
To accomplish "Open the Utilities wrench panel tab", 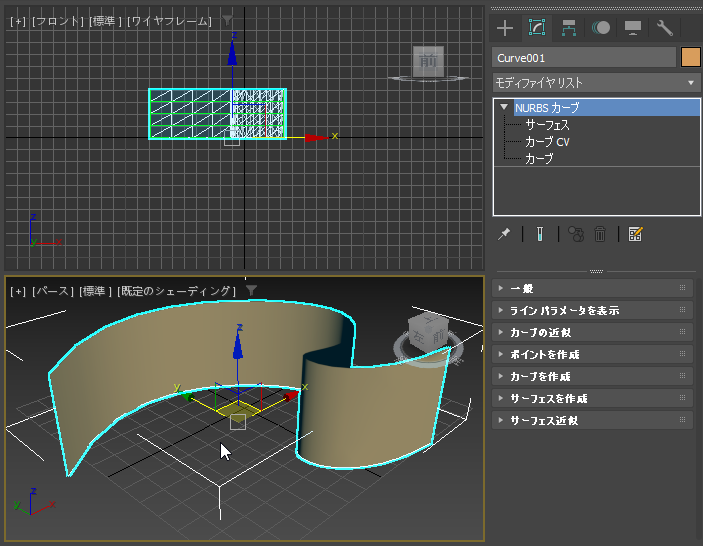I will (664, 28).
